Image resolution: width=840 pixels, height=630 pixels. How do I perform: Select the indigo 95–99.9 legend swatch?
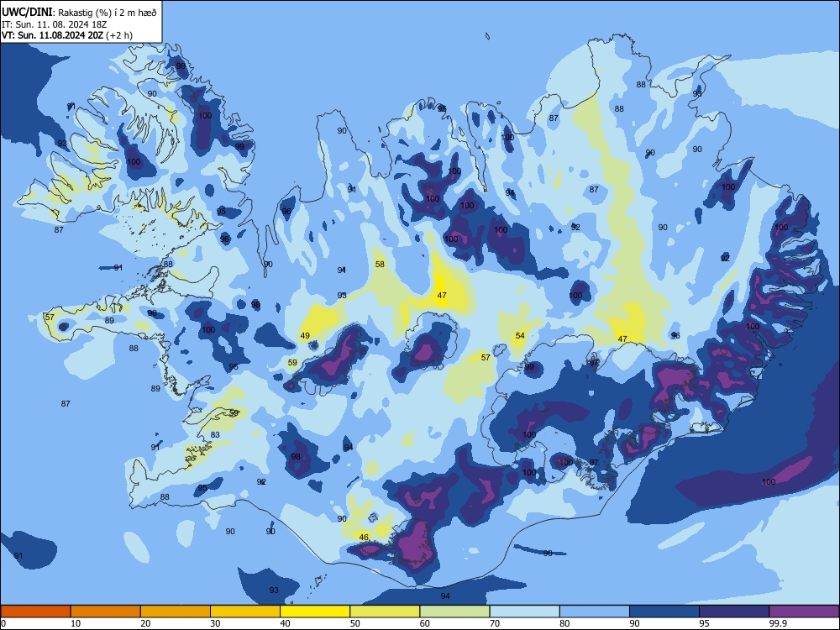coord(734,612)
